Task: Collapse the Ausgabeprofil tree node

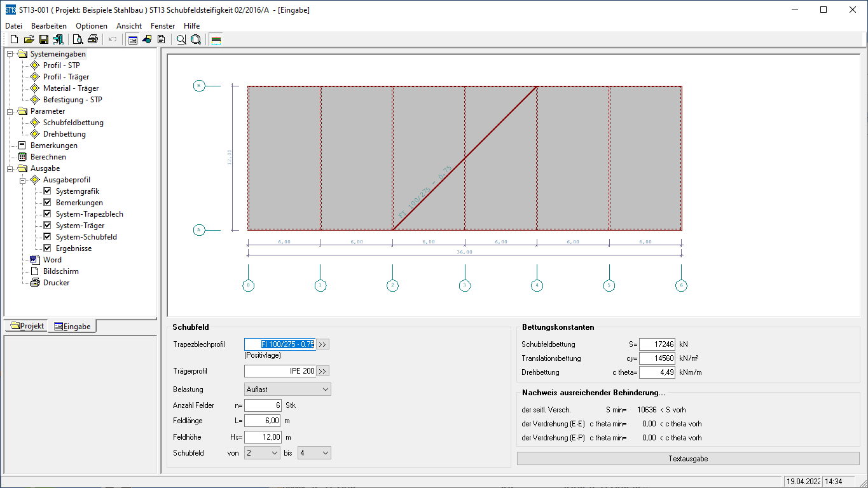Action: coord(23,180)
